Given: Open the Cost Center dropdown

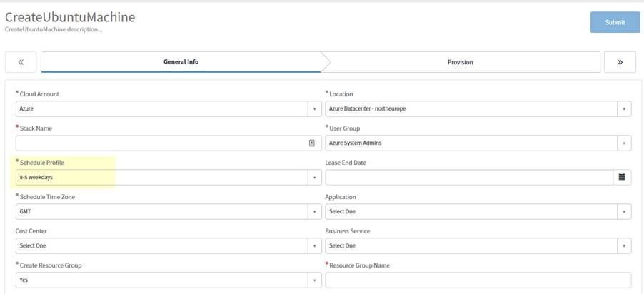Looking at the screenshot, I should point(314,245).
